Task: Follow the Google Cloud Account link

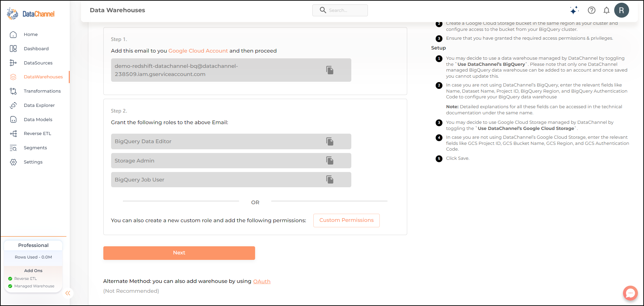Action: (198, 51)
